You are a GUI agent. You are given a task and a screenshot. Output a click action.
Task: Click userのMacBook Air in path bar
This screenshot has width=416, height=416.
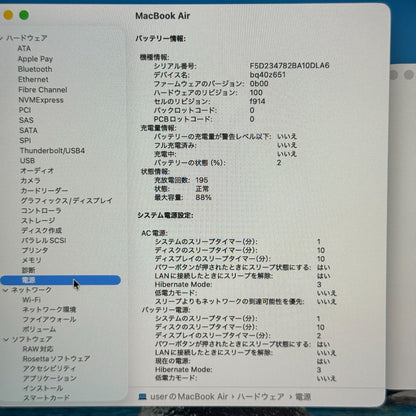(189, 397)
